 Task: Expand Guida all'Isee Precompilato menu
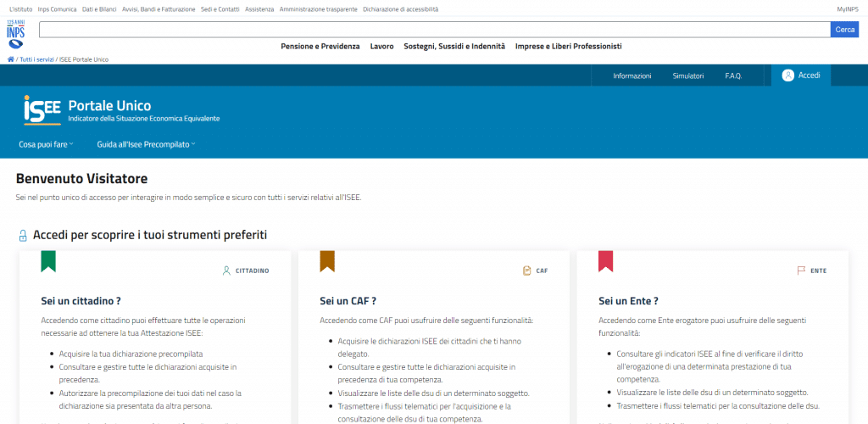coord(146,144)
